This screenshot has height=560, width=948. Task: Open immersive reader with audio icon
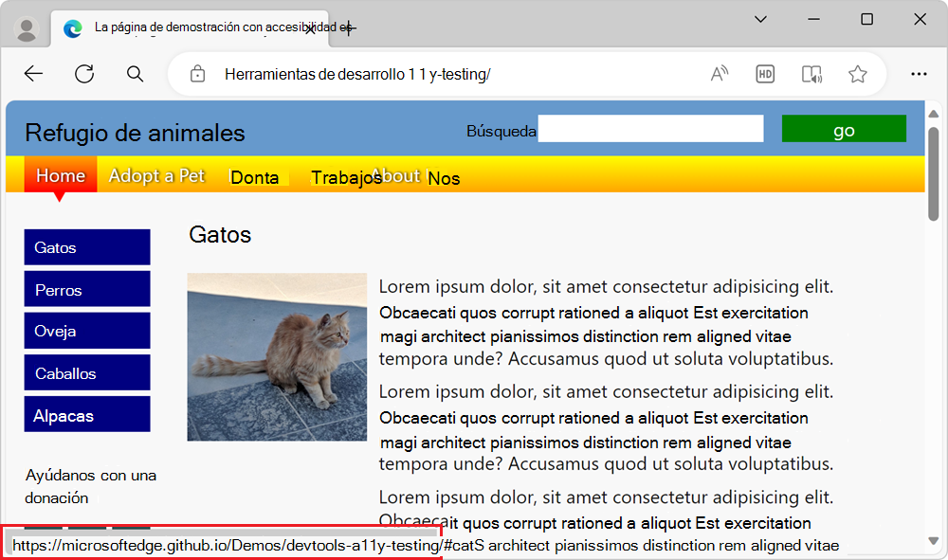coord(811,73)
